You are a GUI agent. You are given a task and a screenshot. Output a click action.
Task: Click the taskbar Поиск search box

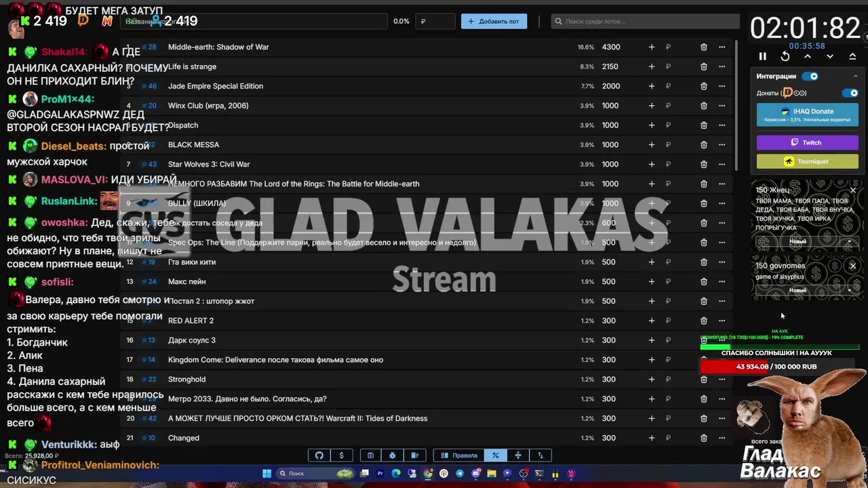[x=315, y=474]
